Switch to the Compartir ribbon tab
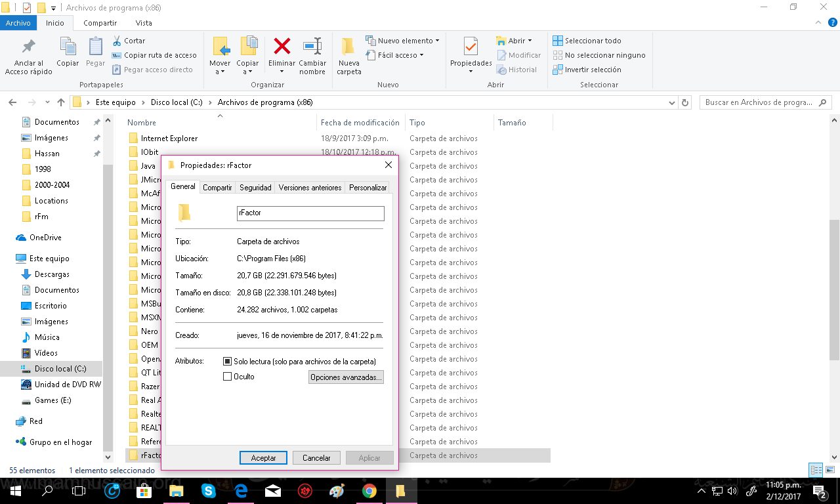The image size is (840, 504). [x=100, y=23]
